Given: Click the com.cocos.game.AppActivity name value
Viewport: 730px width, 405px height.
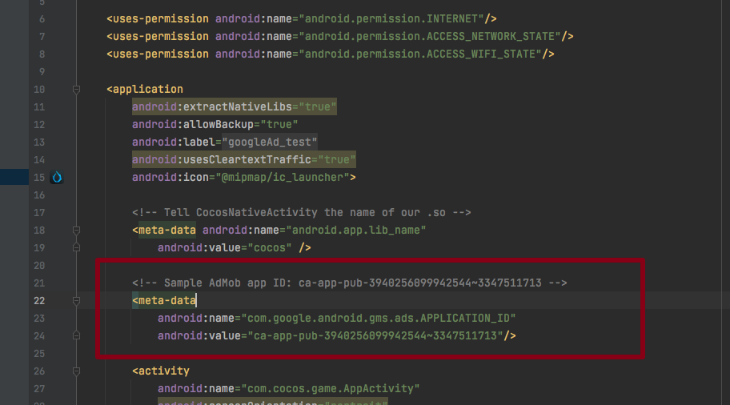Looking at the screenshot, I should click(330, 389).
